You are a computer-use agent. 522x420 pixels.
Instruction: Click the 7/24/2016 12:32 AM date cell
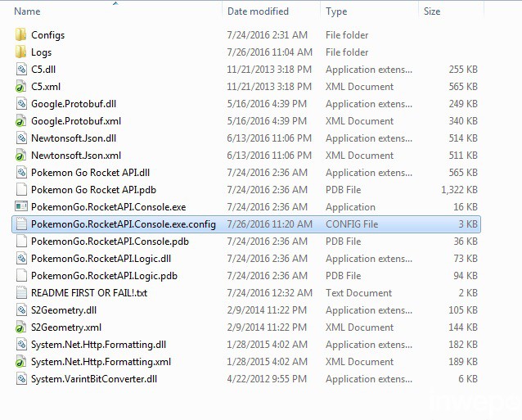click(269, 293)
